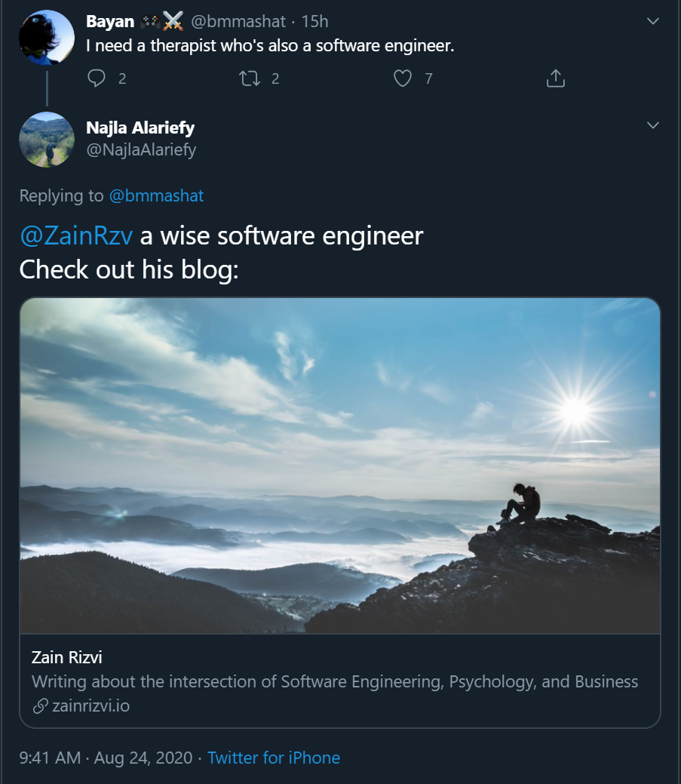Click the Najla Alariefy display name
This screenshot has width=681, height=784.
[140, 128]
